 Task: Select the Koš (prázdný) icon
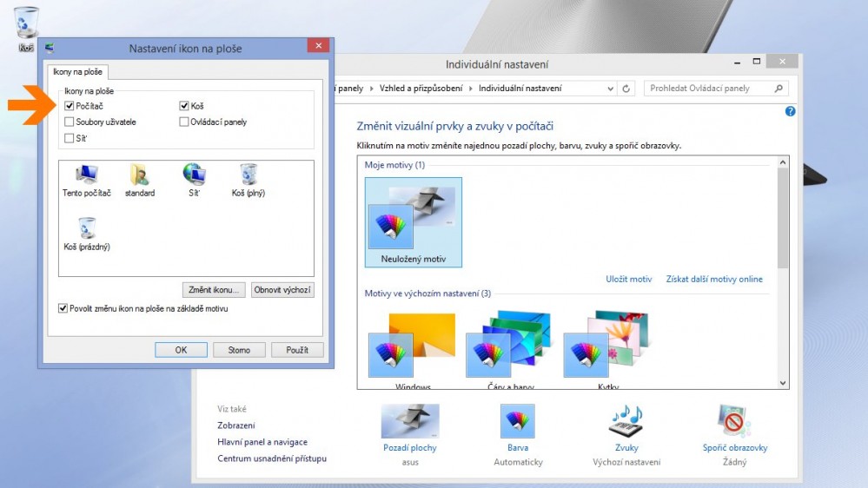pos(87,230)
